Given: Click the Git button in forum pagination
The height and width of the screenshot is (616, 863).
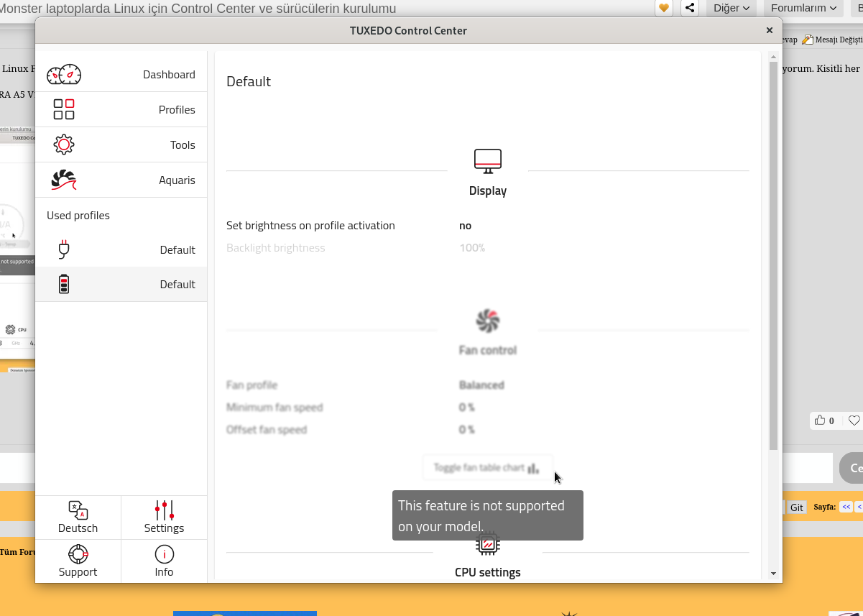Looking at the screenshot, I should point(797,507).
